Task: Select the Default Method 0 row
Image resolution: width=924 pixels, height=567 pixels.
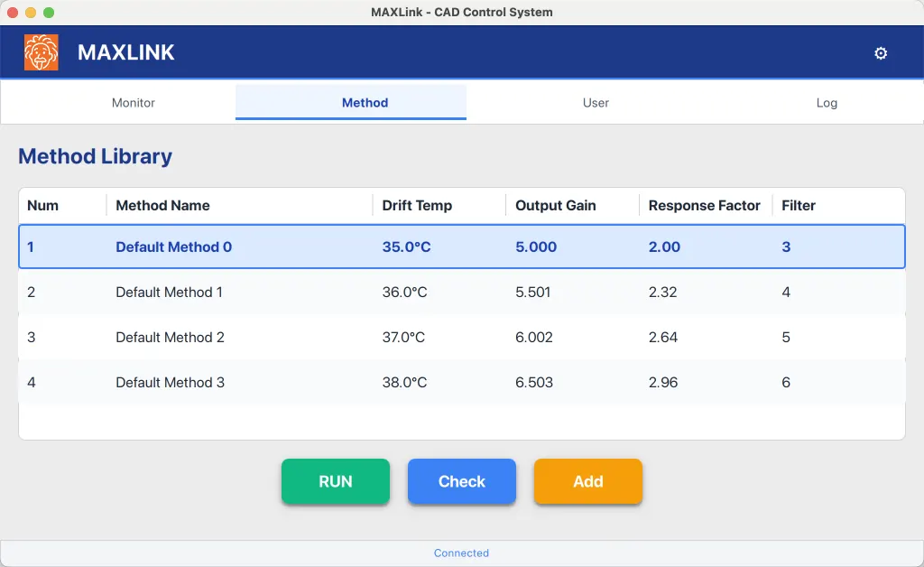Action: point(462,246)
